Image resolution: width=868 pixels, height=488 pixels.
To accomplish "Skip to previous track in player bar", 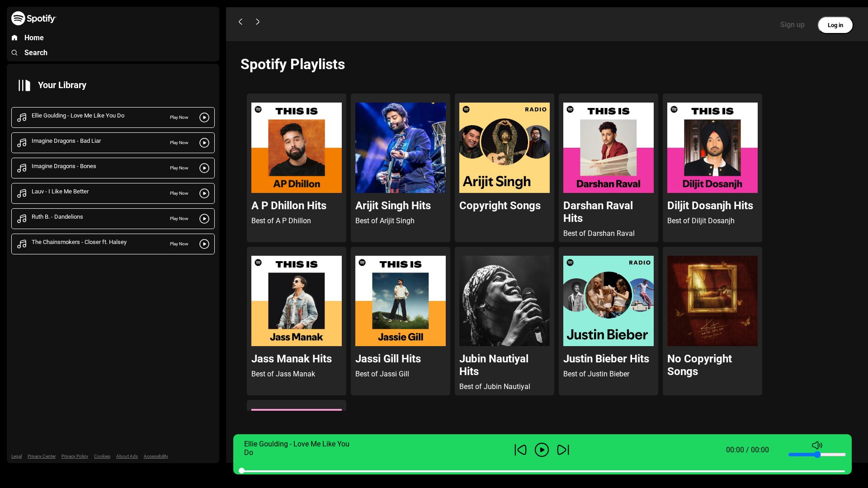I will pos(520,450).
